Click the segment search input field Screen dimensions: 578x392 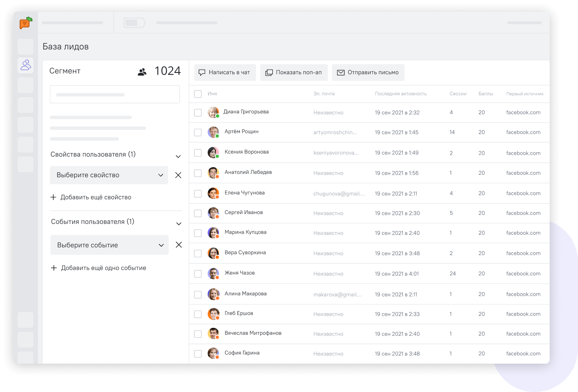coord(115,94)
